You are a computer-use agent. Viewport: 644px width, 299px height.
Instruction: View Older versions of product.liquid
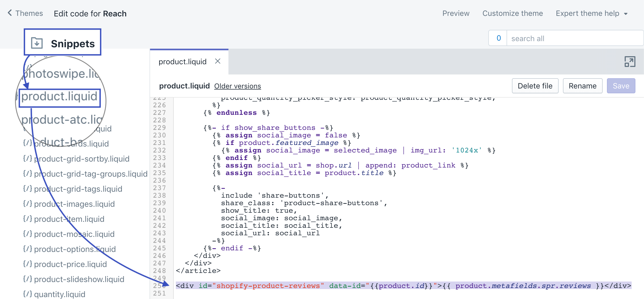[238, 86]
